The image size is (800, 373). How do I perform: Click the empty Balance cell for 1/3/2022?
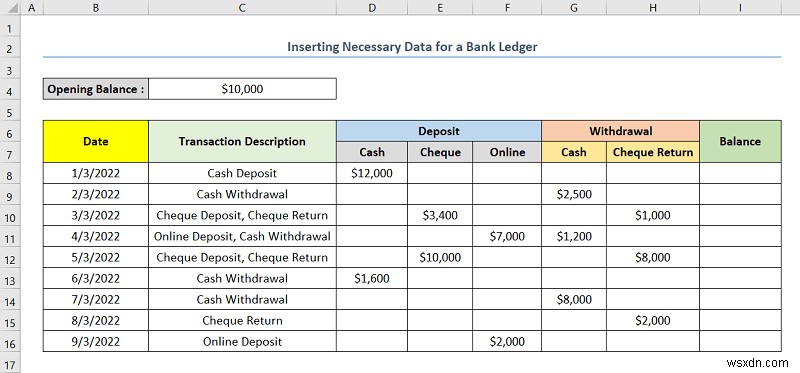tap(740, 173)
